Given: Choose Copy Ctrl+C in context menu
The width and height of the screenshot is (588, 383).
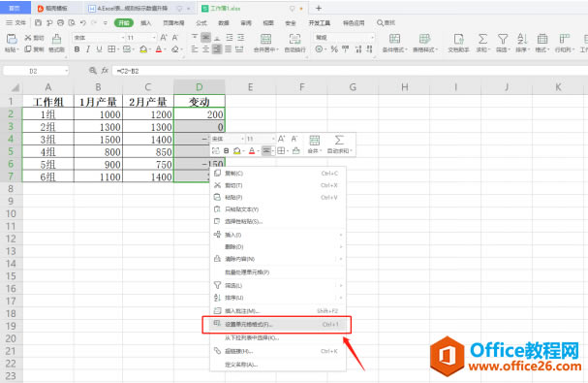Looking at the screenshot, I should [x=277, y=174].
